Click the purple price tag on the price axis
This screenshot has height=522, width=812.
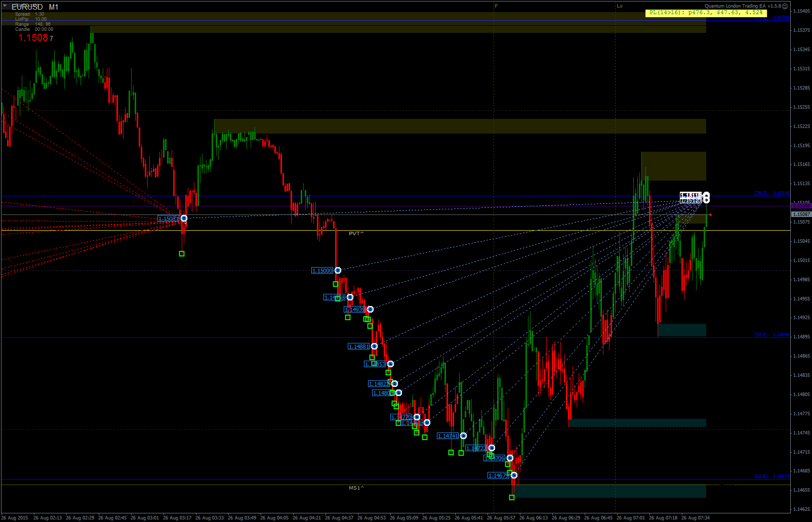point(801,206)
